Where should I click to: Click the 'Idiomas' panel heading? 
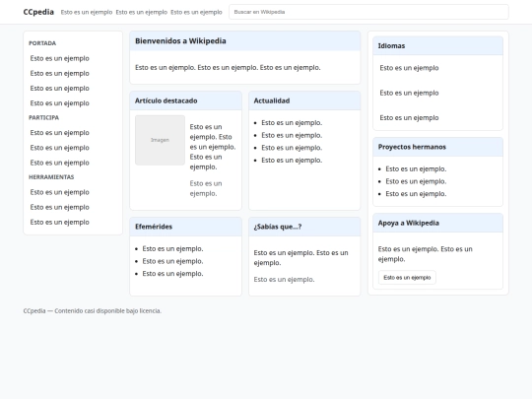(391, 45)
